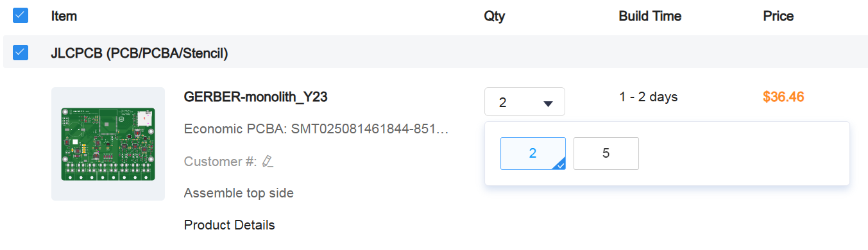Click the orange $36.46 price
Viewport: 868px width, 250px height.
point(783,97)
